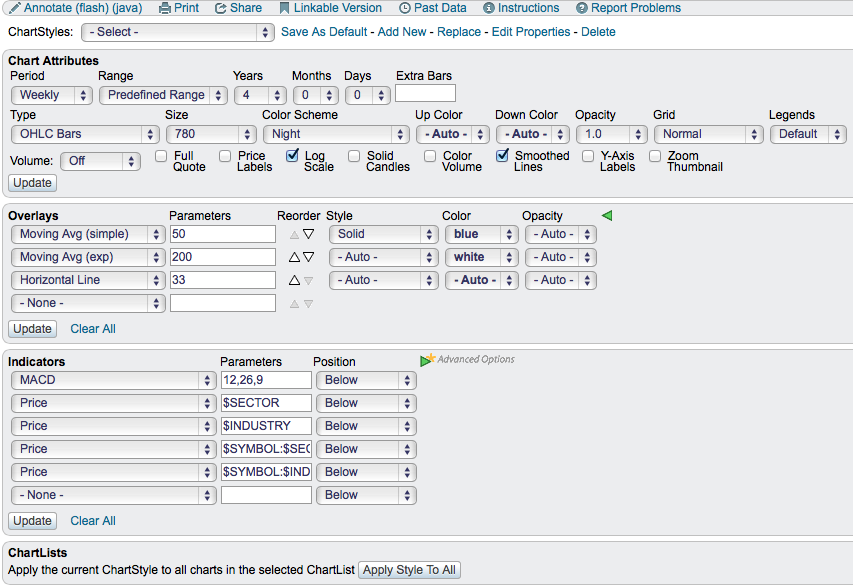Click the Save As Default link
The image size is (853, 585).
pos(324,32)
